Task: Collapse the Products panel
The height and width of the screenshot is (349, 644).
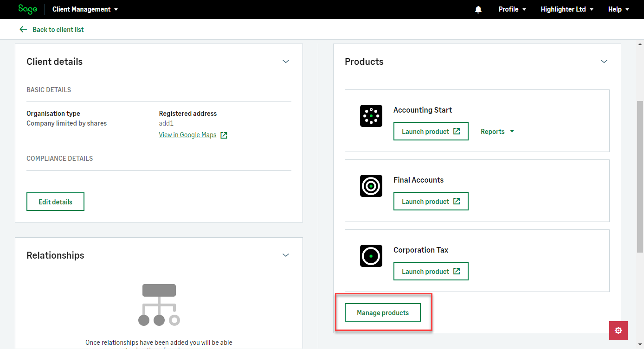Action: coord(604,62)
